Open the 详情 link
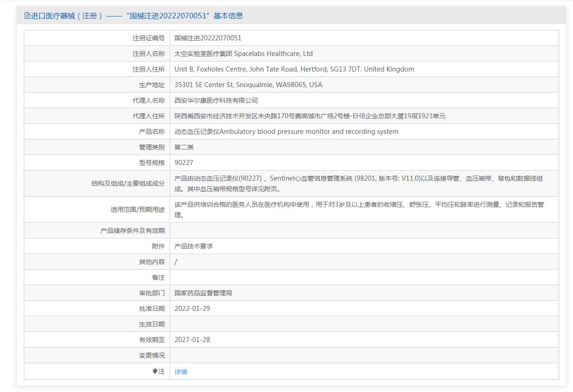This screenshot has height=392, width=573. pyautogui.click(x=181, y=372)
